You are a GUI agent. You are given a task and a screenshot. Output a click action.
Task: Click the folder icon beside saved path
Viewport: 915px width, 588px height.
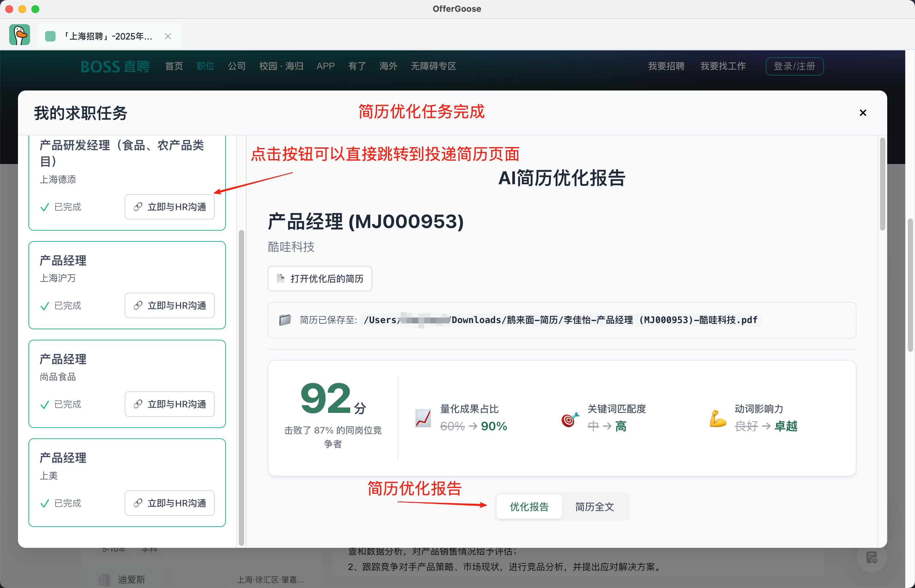285,320
